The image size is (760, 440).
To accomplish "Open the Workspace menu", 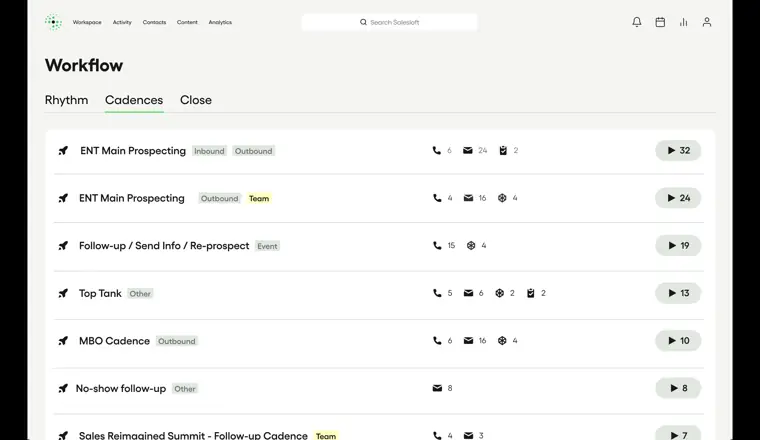I will coord(87,22).
